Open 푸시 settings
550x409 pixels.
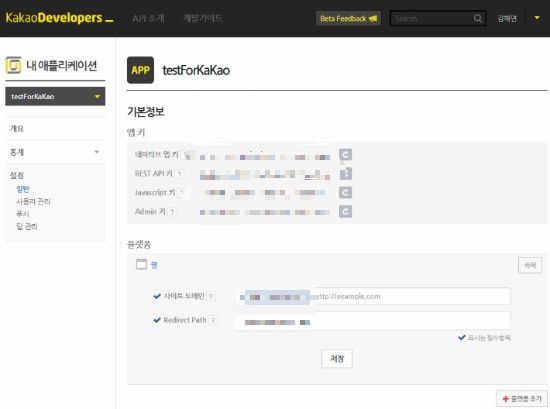pyautogui.click(x=23, y=214)
